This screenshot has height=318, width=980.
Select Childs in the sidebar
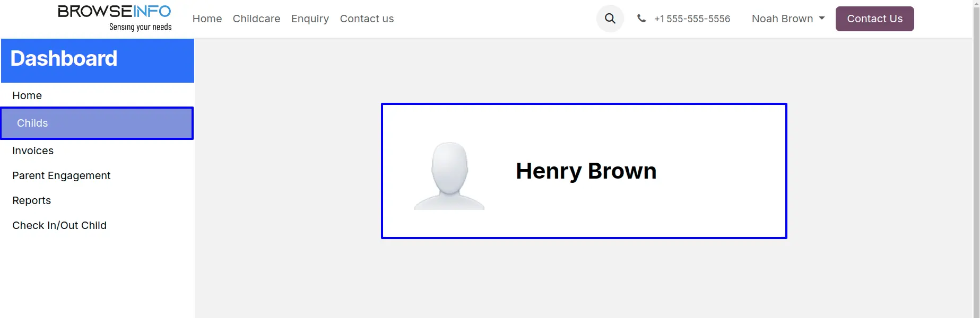[x=32, y=123]
